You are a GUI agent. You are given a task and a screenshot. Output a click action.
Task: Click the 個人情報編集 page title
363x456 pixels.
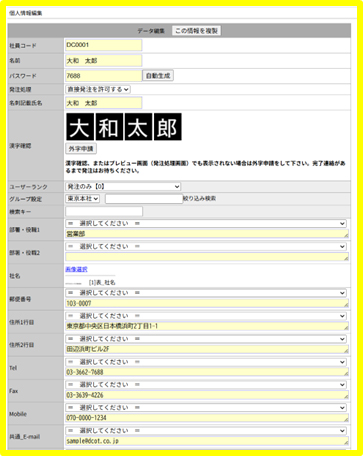click(26, 13)
